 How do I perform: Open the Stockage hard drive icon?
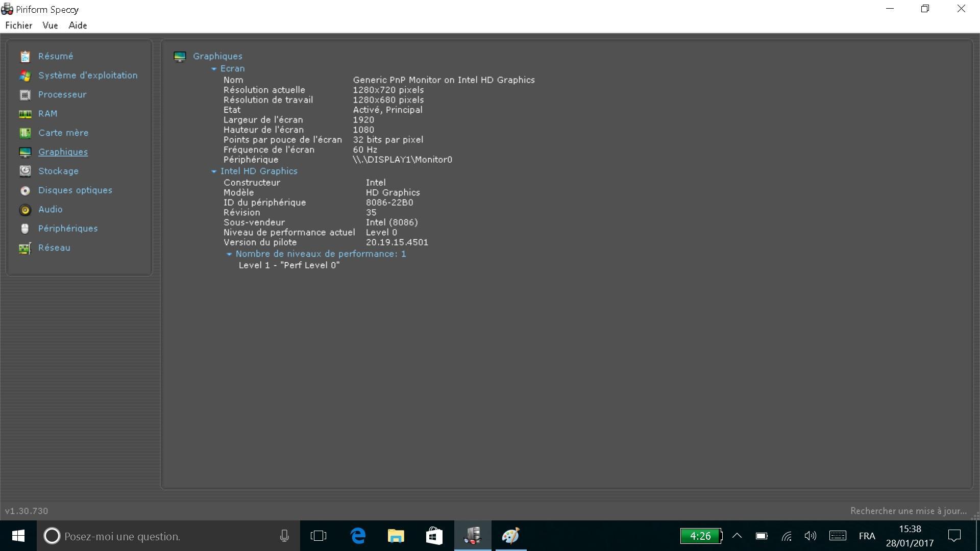point(25,171)
